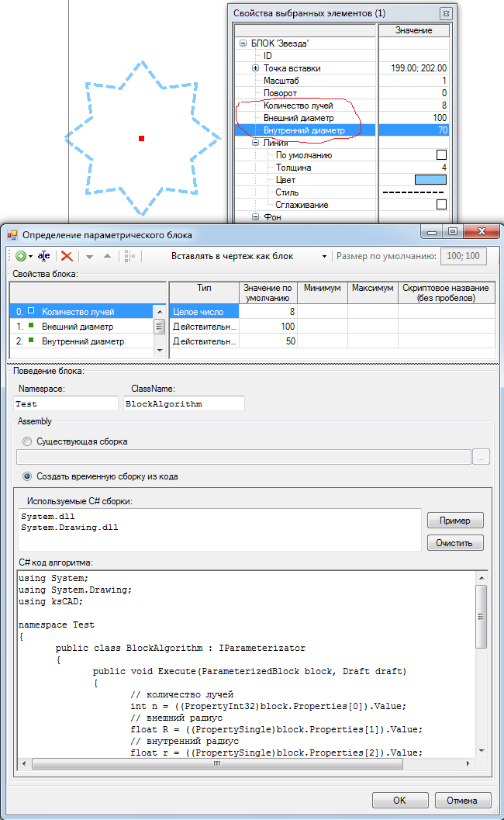Select 'Создать временную сборку из кода' option
The width and height of the screenshot is (504, 820).
(x=29, y=476)
